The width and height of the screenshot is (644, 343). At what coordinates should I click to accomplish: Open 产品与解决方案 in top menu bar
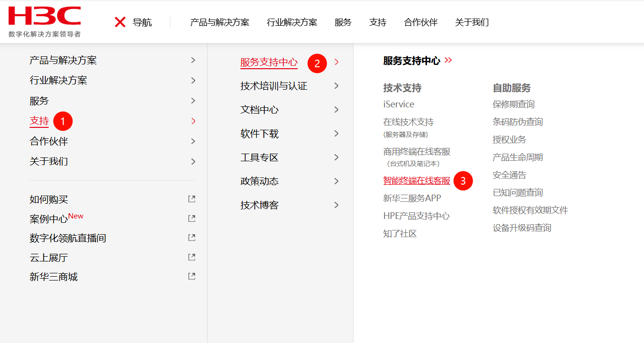coord(219,22)
